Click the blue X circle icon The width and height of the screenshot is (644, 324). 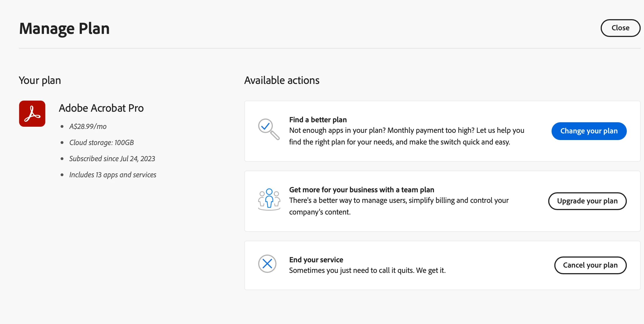pyautogui.click(x=267, y=263)
